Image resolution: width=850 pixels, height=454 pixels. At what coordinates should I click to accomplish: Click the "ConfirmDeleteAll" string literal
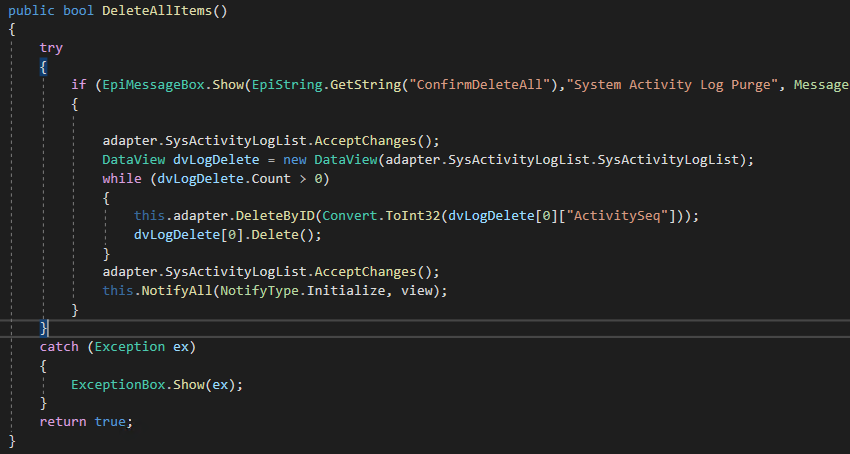(x=479, y=85)
